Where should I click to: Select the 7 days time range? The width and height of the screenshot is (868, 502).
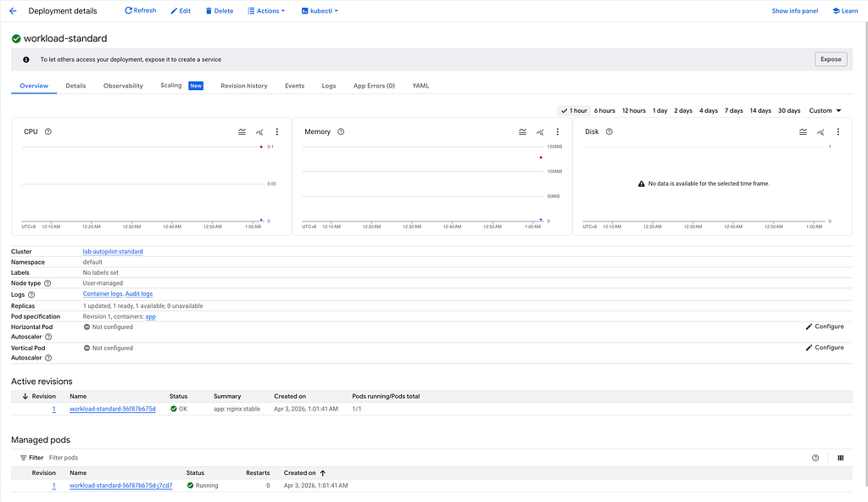[733, 111]
